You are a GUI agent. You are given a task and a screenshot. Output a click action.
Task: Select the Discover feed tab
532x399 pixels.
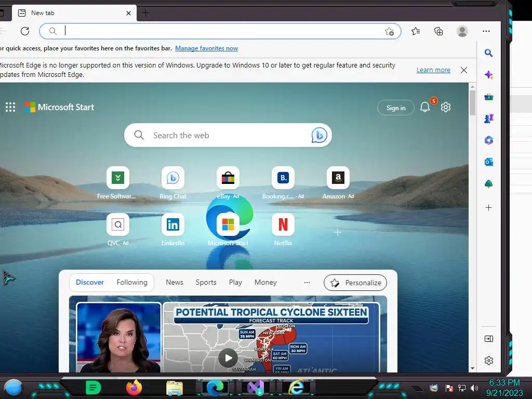point(90,282)
